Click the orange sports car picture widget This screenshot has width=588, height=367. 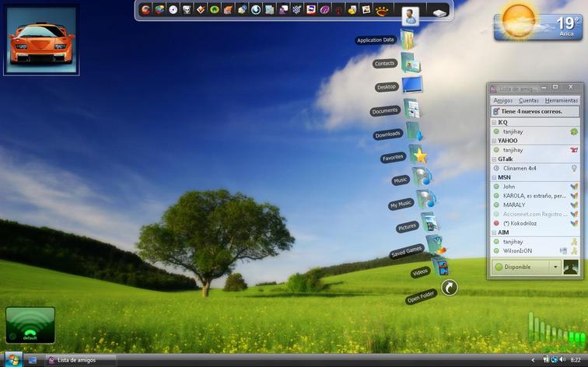(41, 40)
